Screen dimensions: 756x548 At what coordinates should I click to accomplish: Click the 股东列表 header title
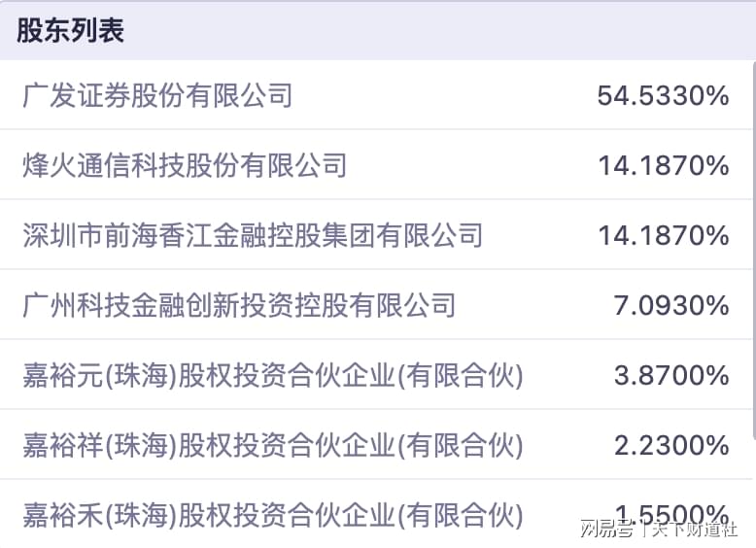tap(71, 30)
